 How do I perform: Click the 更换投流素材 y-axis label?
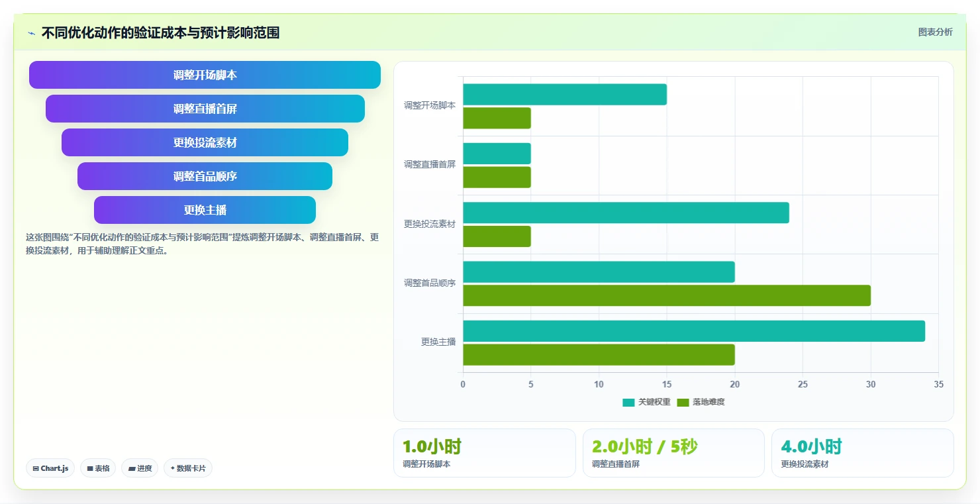pos(430,224)
